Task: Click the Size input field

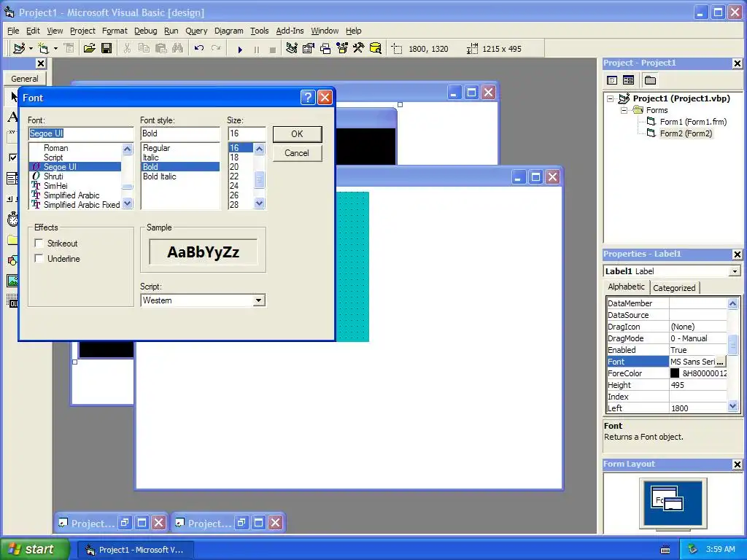Action: point(247,133)
